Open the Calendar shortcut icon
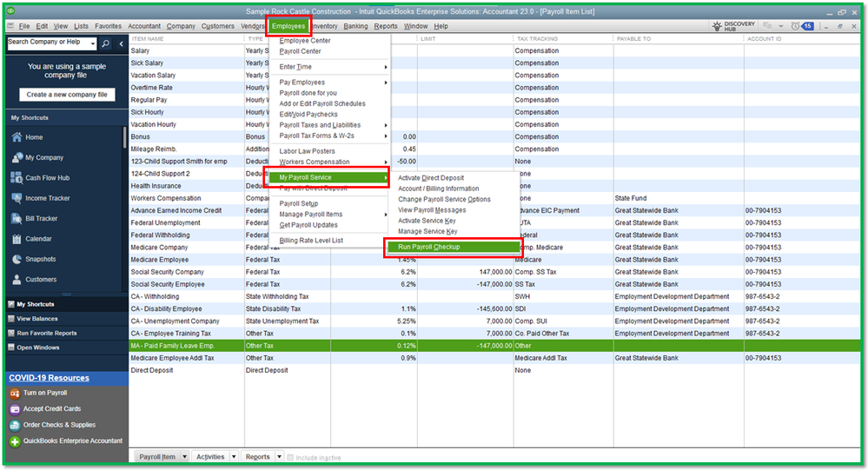 pyautogui.click(x=17, y=239)
